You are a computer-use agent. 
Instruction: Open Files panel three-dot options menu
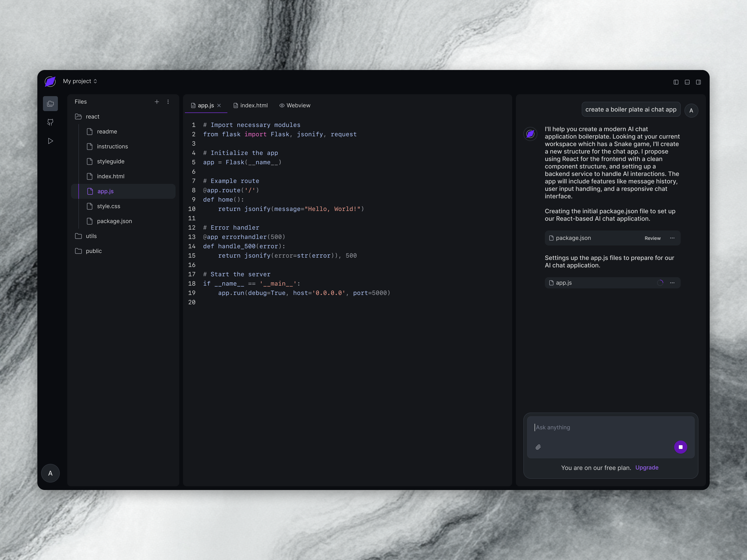pyautogui.click(x=168, y=101)
